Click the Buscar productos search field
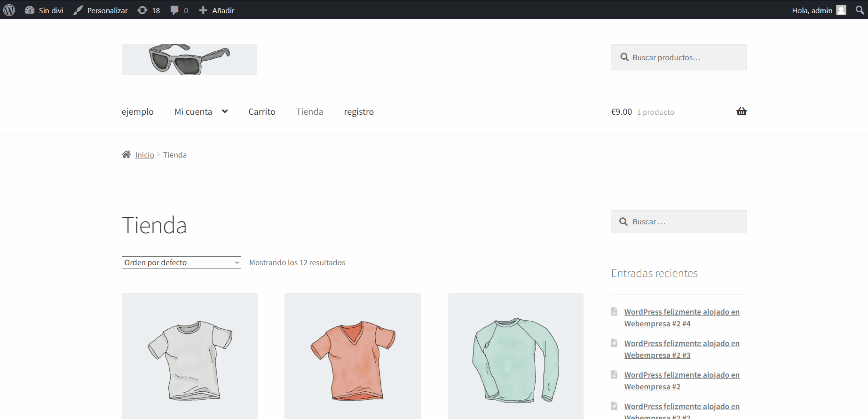 point(679,57)
